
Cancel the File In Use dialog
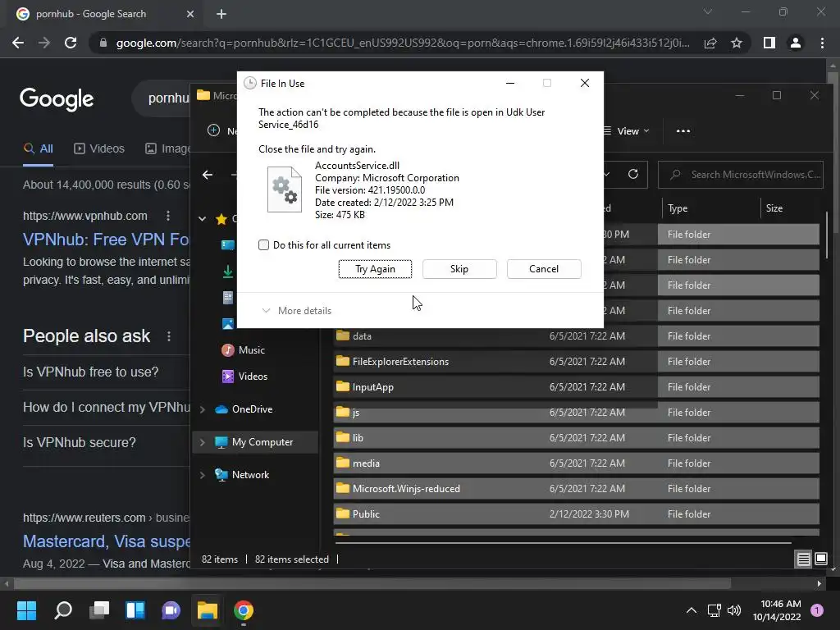pyautogui.click(x=544, y=269)
